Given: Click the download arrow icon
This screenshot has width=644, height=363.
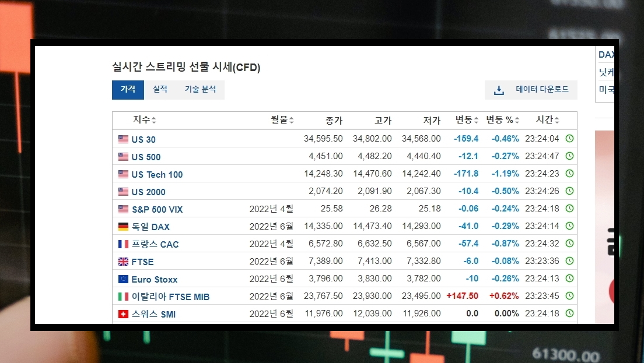Looking at the screenshot, I should coord(499,90).
